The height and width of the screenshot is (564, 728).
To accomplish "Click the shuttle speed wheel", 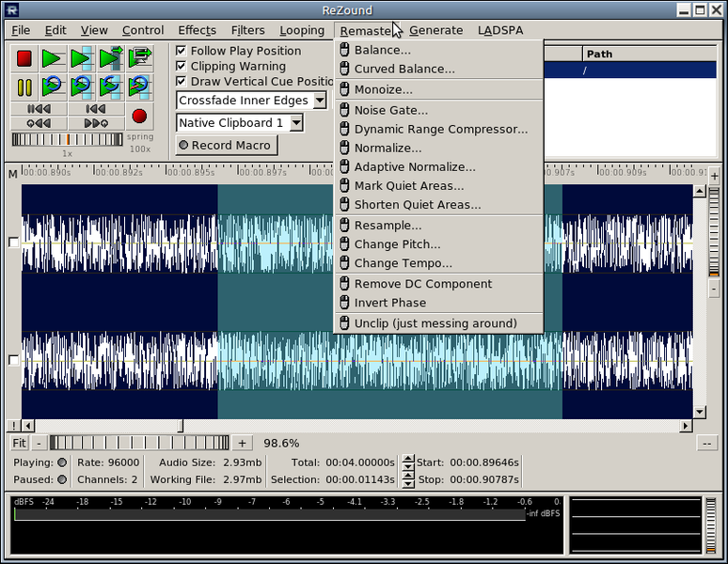I will tap(68, 140).
